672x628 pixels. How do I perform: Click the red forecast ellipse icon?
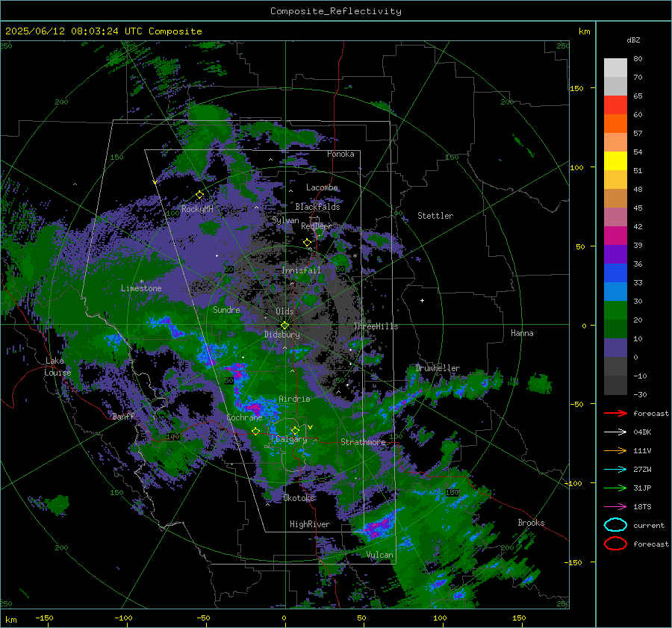(x=615, y=544)
